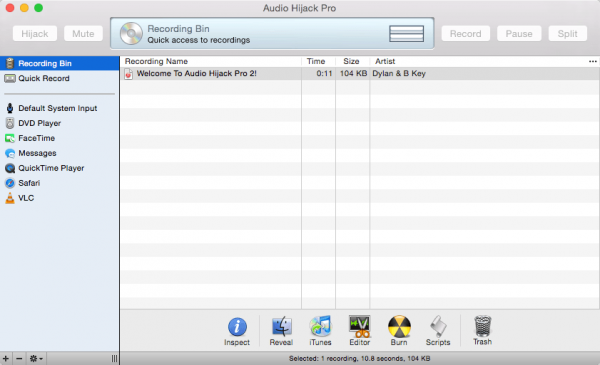Click the Dylan & B Key artist cell
This screenshot has width=600, height=365.
click(399, 73)
